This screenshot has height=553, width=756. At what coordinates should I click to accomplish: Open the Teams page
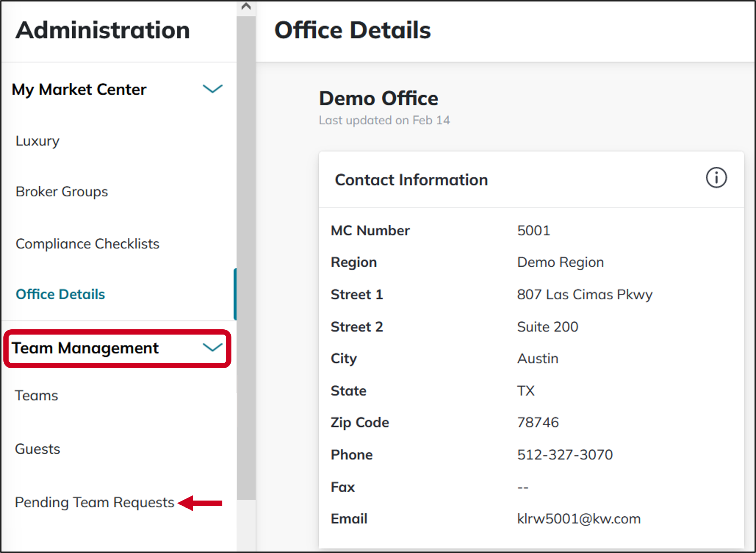pyautogui.click(x=36, y=395)
